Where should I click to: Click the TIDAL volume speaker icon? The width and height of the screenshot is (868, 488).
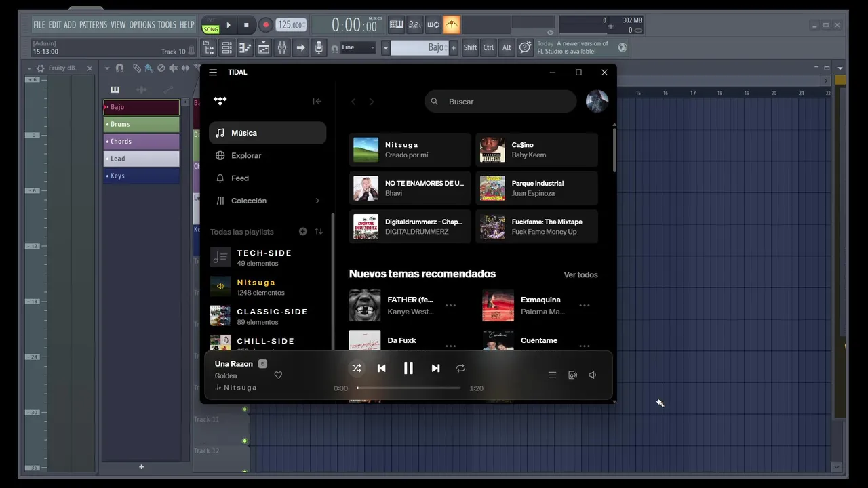pos(592,375)
